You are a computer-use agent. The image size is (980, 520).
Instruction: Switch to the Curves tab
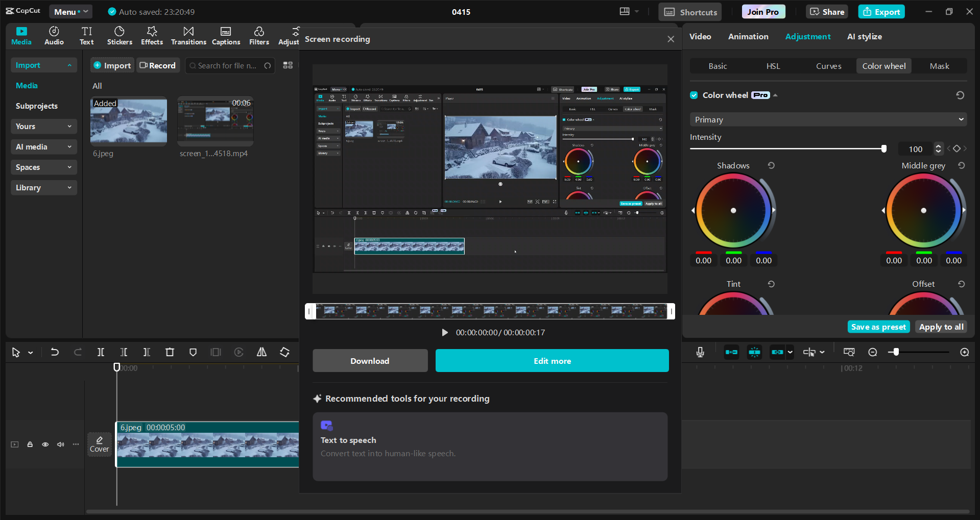[x=828, y=66]
